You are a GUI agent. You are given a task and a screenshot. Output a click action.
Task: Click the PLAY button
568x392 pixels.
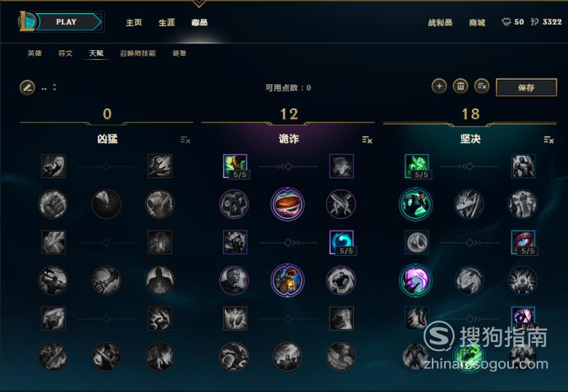(x=66, y=21)
